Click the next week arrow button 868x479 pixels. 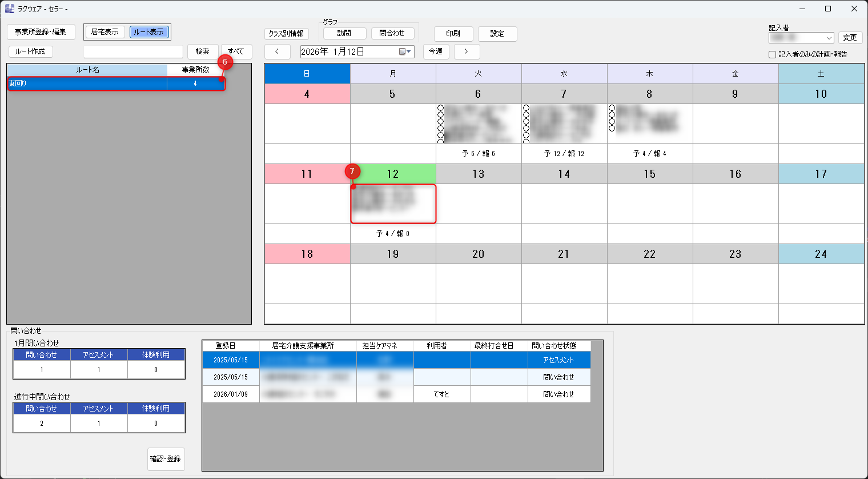coord(467,51)
